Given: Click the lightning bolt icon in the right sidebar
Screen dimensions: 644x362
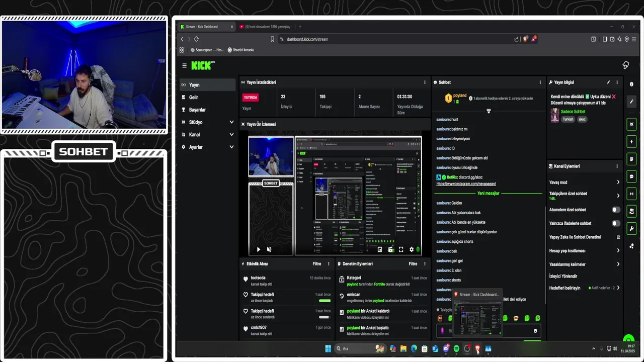Looking at the screenshot, I should (x=632, y=142).
